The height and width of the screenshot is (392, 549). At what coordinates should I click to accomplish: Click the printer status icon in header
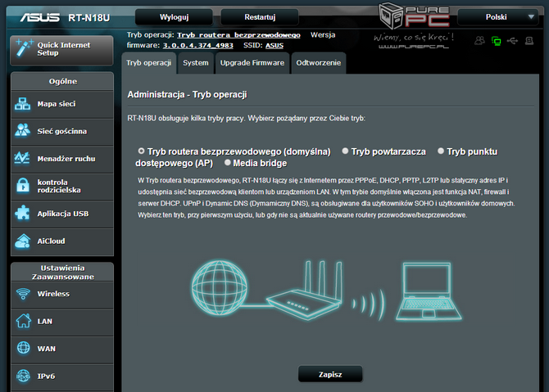529,41
